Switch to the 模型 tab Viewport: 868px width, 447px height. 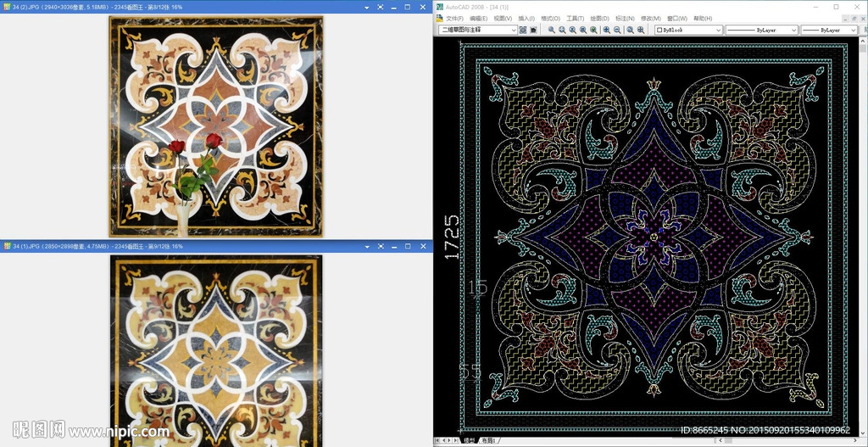[470, 440]
